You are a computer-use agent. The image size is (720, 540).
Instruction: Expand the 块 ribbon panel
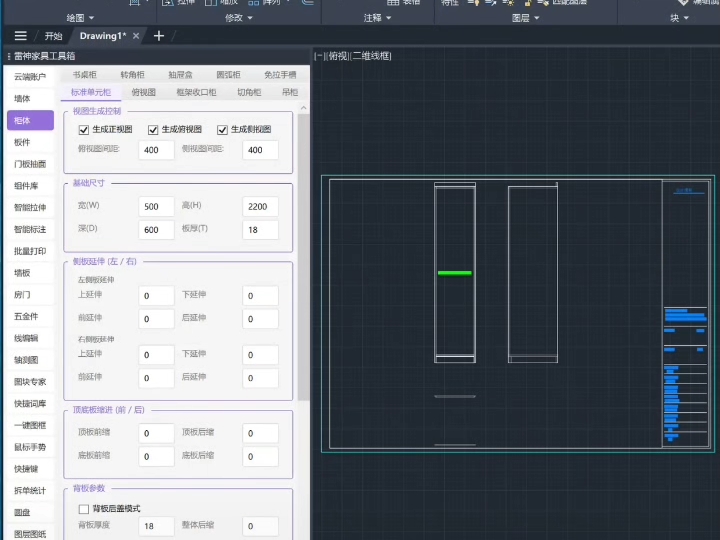click(x=680, y=18)
